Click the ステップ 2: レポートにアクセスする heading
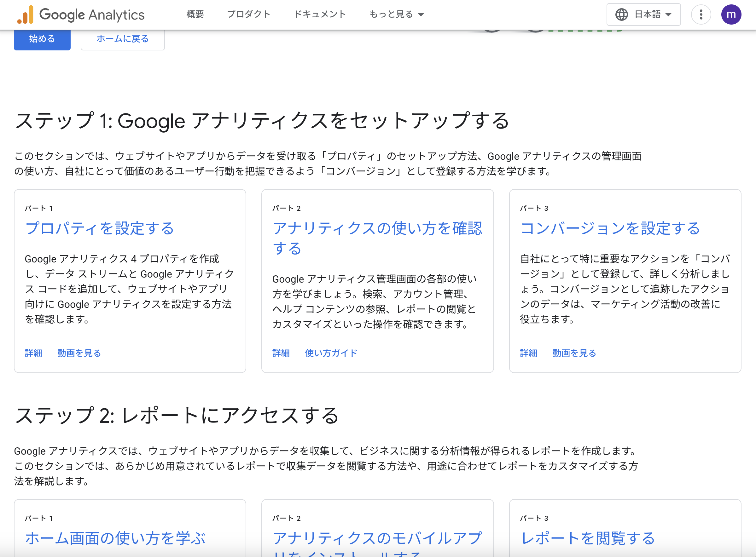 177,416
